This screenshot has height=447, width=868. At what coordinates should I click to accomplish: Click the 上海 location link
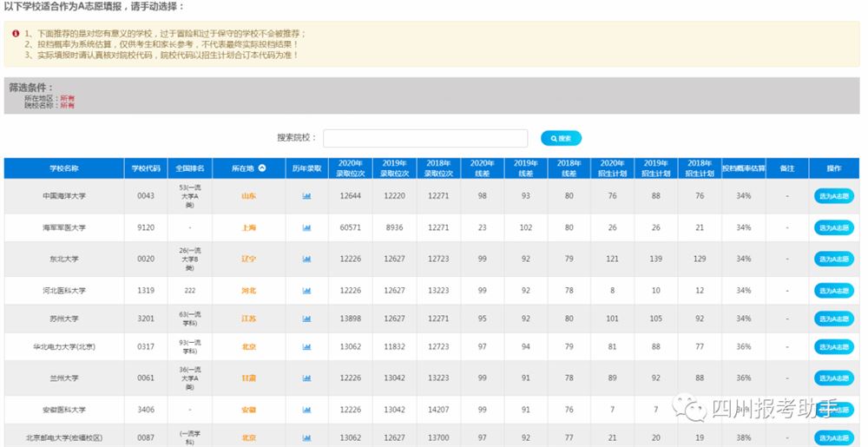[x=248, y=228]
